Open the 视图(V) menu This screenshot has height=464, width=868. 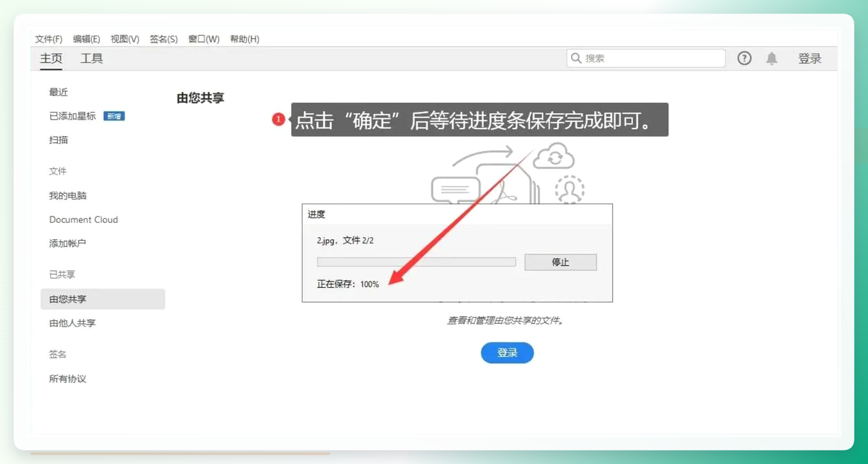click(x=125, y=39)
